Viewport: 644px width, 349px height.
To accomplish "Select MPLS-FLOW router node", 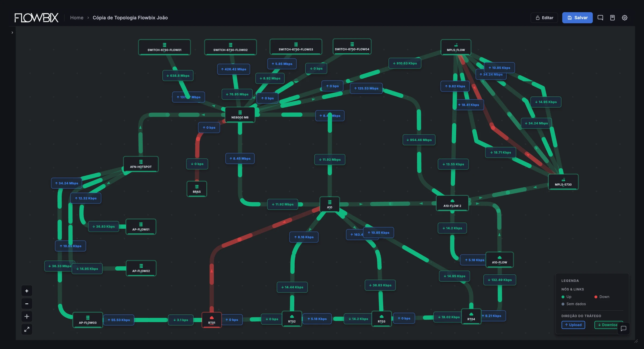I will [x=456, y=47].
